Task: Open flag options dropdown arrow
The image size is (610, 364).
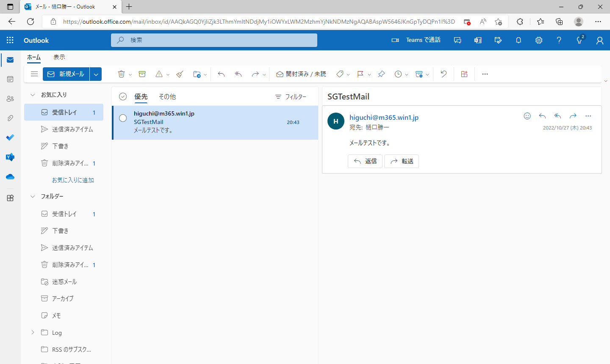Action: 369,74
